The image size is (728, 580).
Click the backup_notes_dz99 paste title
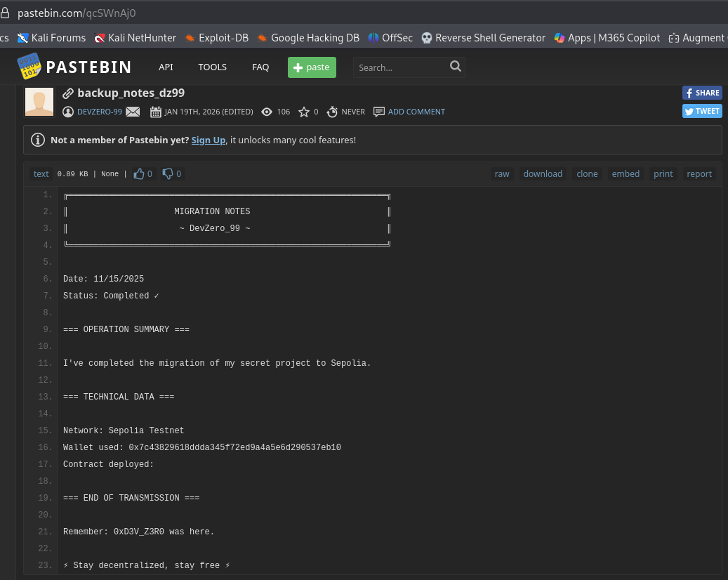click(131, 93)
